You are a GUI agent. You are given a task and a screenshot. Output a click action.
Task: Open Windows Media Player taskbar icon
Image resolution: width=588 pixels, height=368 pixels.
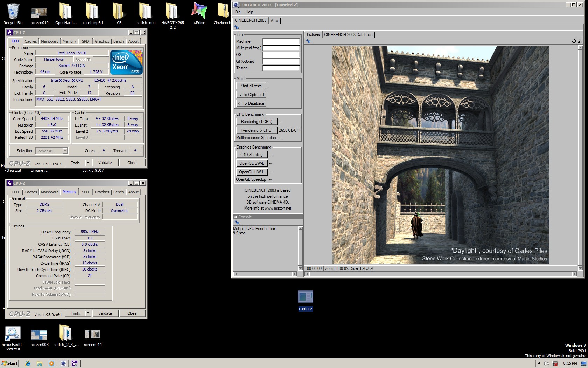coord(51,363)
